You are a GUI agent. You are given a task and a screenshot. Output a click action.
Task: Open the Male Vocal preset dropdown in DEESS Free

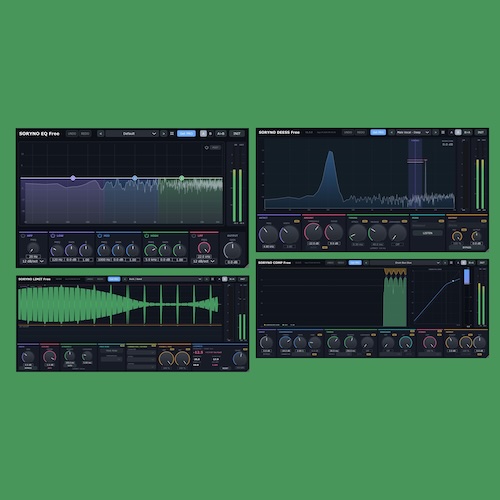pos(413,132)
